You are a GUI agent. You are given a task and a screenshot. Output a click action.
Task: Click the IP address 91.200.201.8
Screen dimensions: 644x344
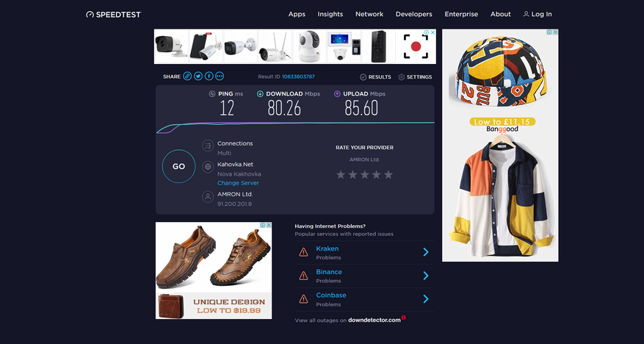(234, 204)
